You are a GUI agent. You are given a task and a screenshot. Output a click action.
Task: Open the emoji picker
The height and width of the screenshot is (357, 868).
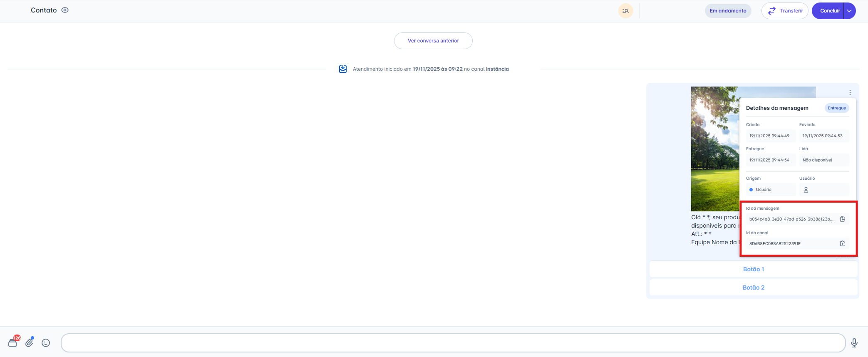coord(46,342)
